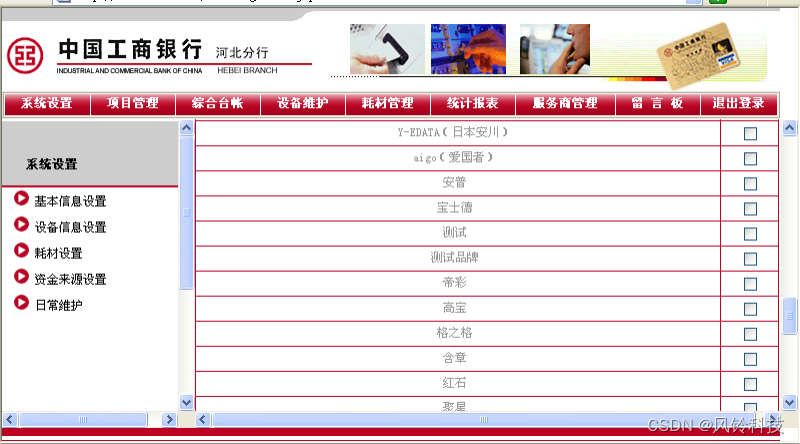Click the brand list vertical scrollbar thumb
This screenshot has width=800, height=444.
[789, 316]
